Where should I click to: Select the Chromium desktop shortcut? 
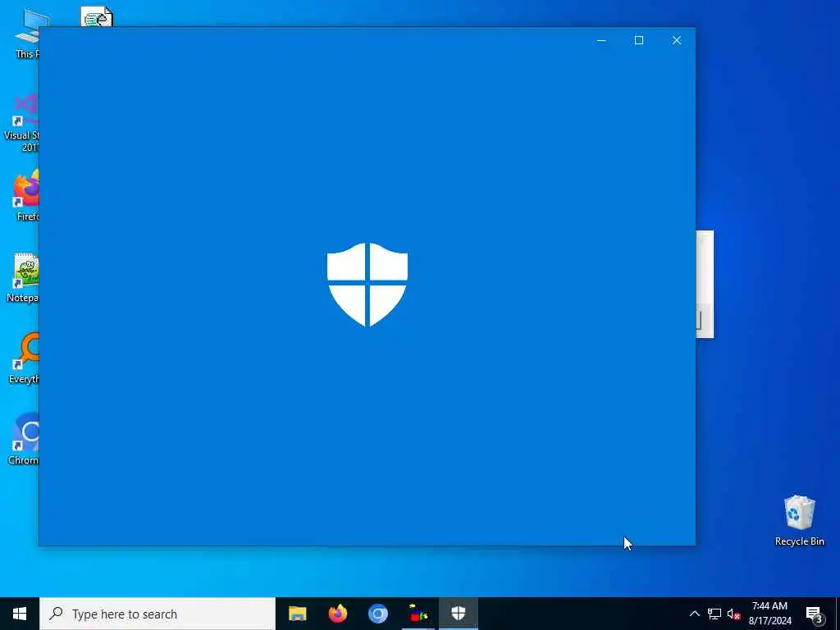[x=24, y=440]
